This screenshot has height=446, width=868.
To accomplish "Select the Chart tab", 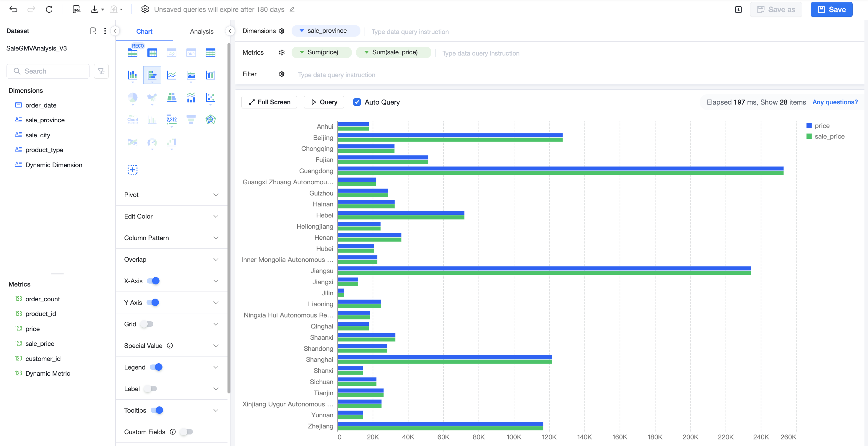I will (x=144, y=31).
